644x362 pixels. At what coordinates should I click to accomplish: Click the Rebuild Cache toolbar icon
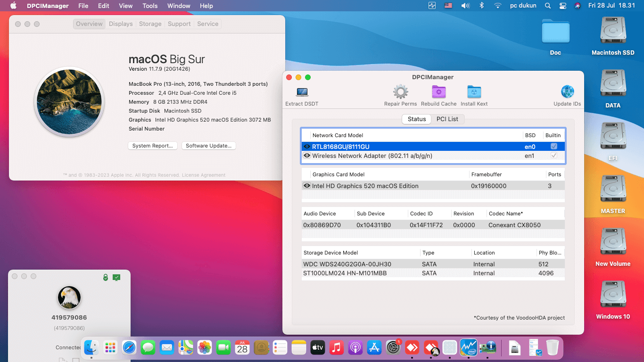439,92
